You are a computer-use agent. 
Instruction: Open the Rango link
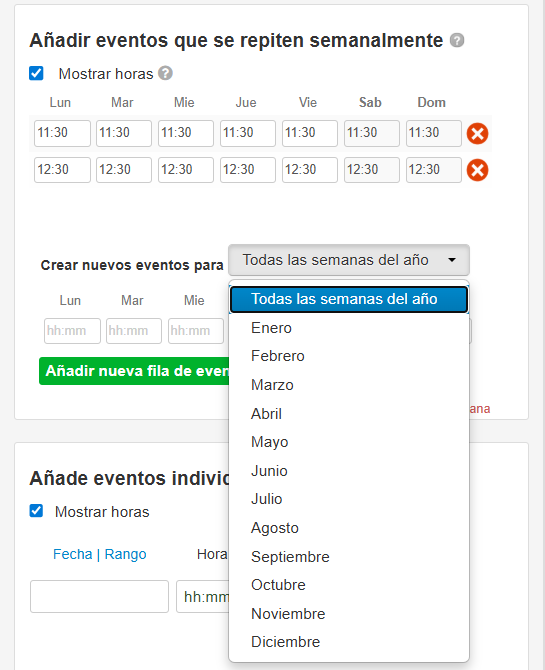(x=125, y=554)
